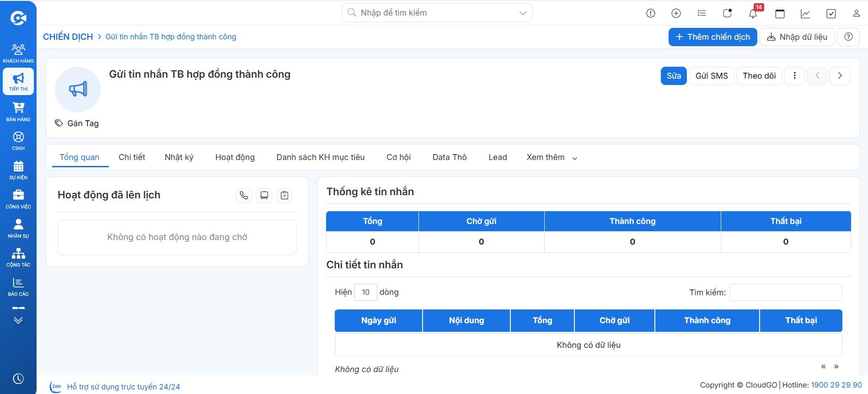Screen dimensions: 868x394
Task: Click the campaign megaphone avatar
Action: point(78,90)
